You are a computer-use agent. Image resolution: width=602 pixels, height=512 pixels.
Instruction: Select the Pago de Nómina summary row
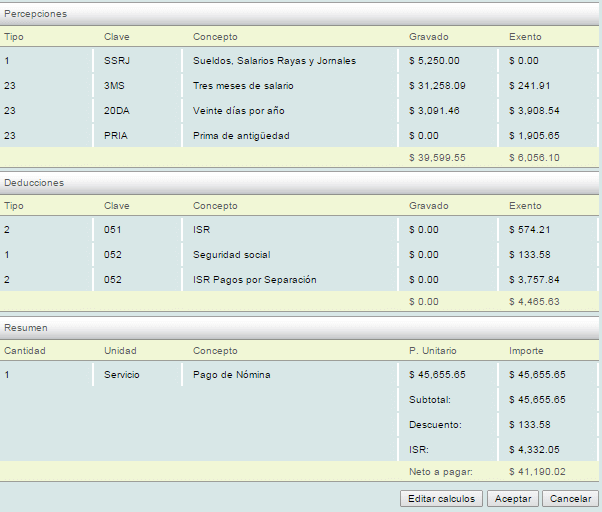232,374
